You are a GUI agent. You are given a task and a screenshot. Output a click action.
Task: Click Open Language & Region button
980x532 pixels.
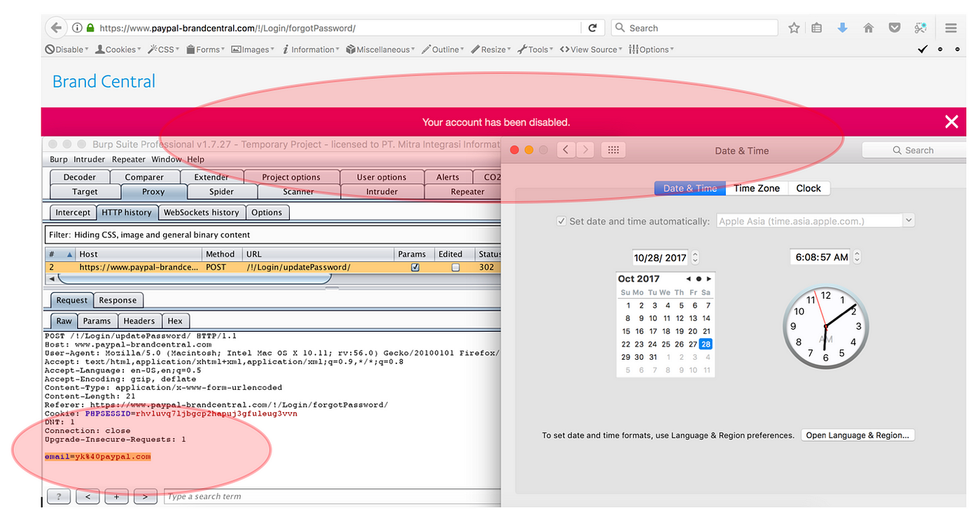(857, 435)
